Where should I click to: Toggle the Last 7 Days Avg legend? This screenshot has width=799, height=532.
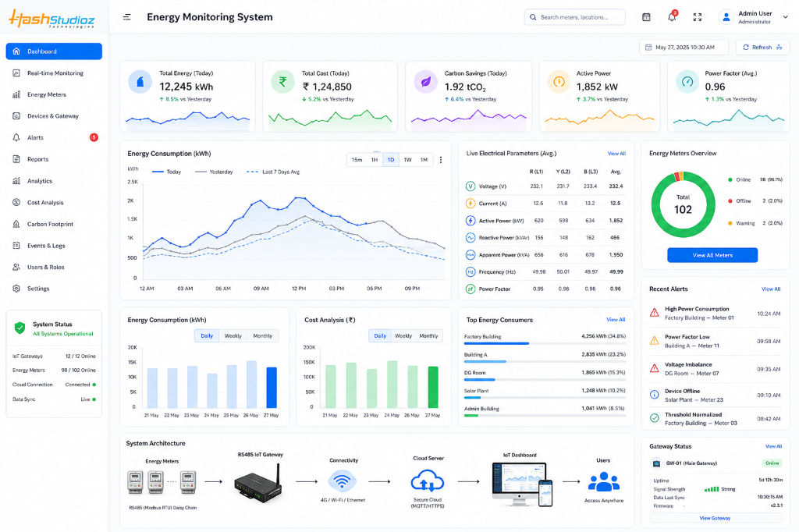tap(273, 172)
